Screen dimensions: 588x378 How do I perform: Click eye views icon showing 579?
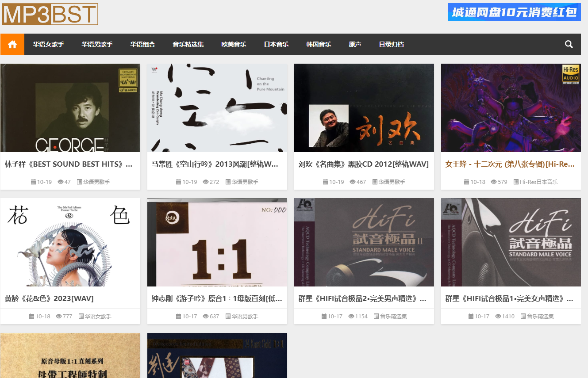pyautogui.click(x=494, y=182)
